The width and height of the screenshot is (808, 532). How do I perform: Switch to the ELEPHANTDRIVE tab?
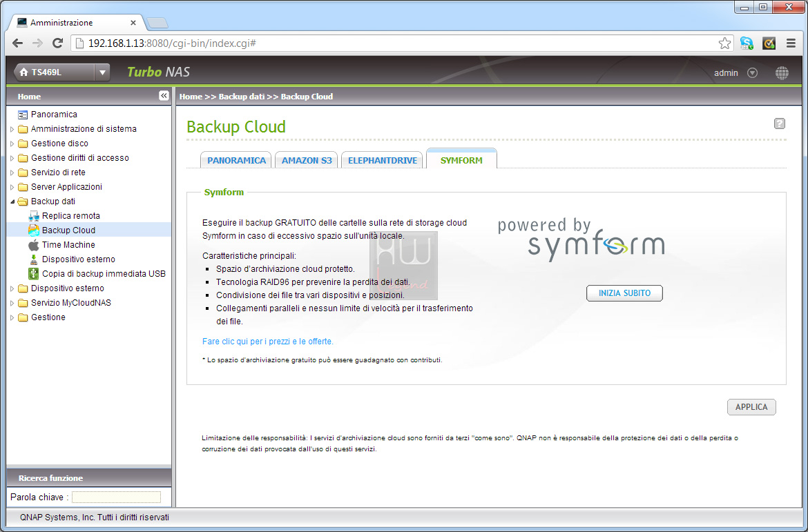[x=383, y=160]
